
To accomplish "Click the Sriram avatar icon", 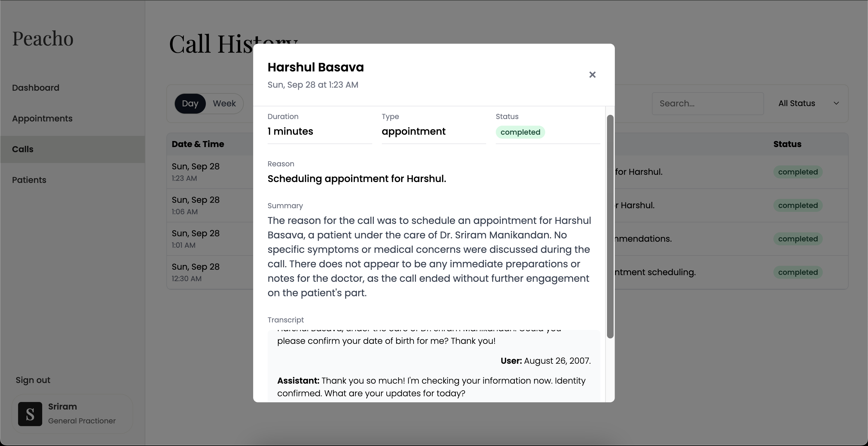I will click(x=30, y=414).
